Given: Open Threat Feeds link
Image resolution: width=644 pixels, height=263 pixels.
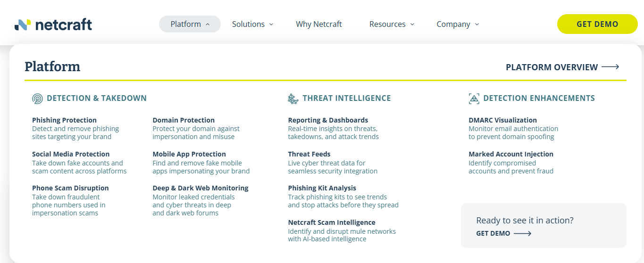Looking at the screenshot, I should click(309, 154).
